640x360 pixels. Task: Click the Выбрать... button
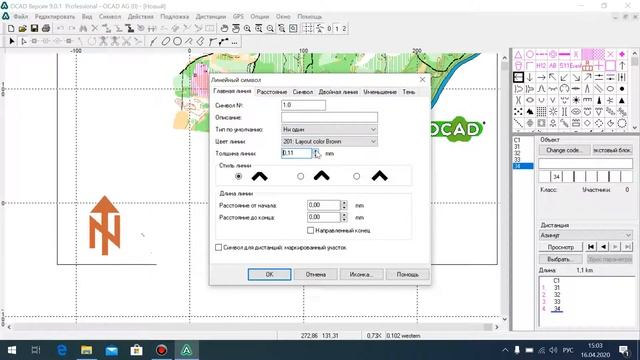[x=560, y=259]
